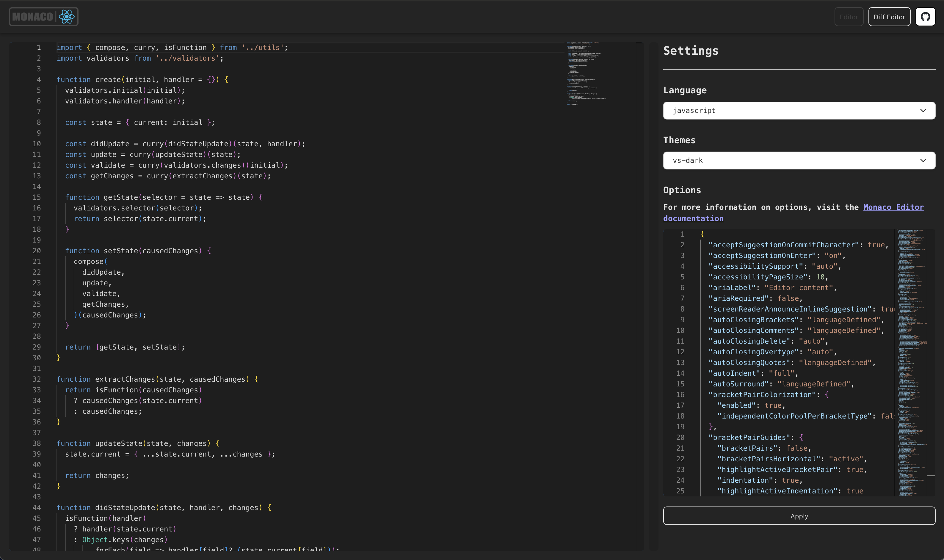Open the Themes dropdown menu
Screen dimensions: 944x560
pyautogui.click(x=799, y=160)
